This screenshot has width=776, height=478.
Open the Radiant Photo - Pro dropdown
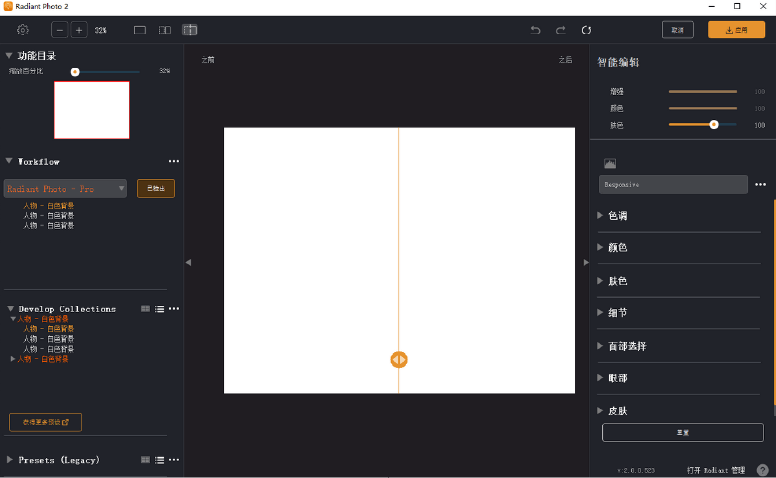(65, 188)
